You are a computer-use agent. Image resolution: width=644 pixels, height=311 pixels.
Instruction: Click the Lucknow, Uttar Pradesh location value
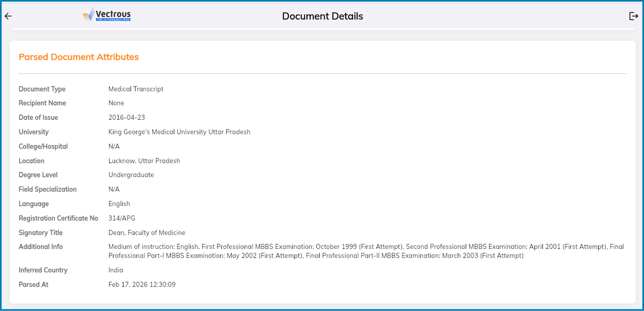coord(144,161)
